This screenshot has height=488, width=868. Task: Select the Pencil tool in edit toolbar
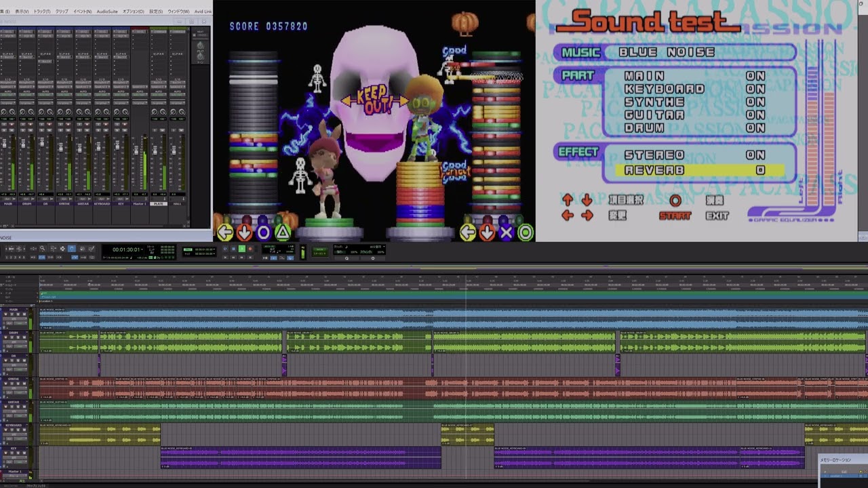[x=91, y=249]
